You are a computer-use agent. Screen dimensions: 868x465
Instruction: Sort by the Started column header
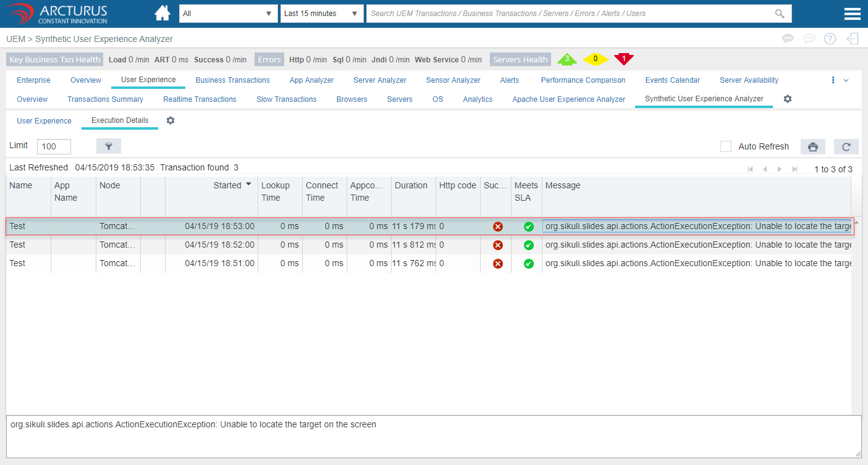pos(227,185)
